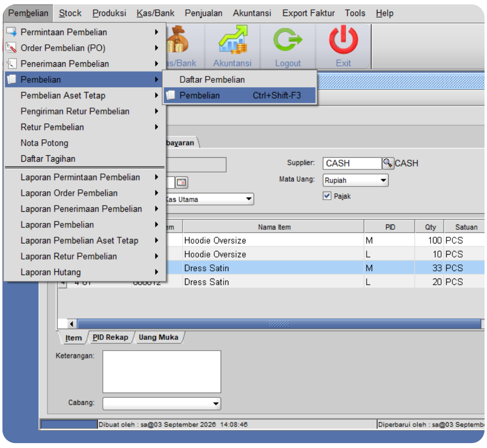Click the green Logout icon
This screenshot has width=487, height=448.
click(288, 39)
